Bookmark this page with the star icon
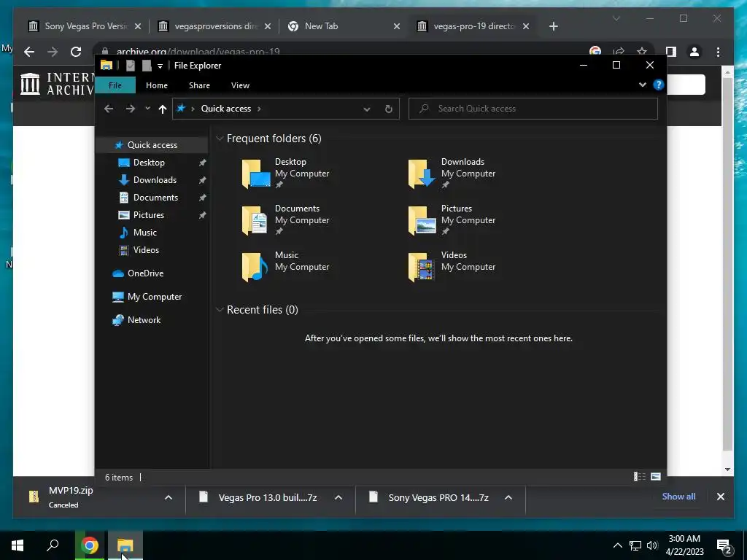 642,52
